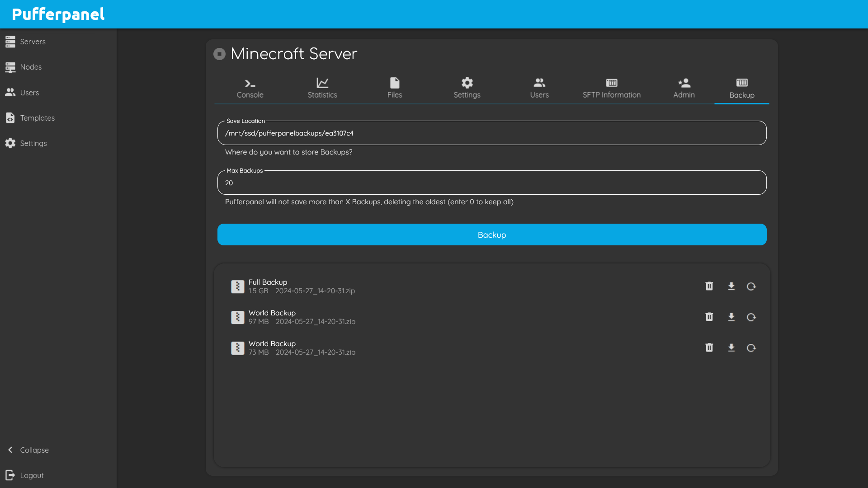Go to the Files tab

click(395, 88)
